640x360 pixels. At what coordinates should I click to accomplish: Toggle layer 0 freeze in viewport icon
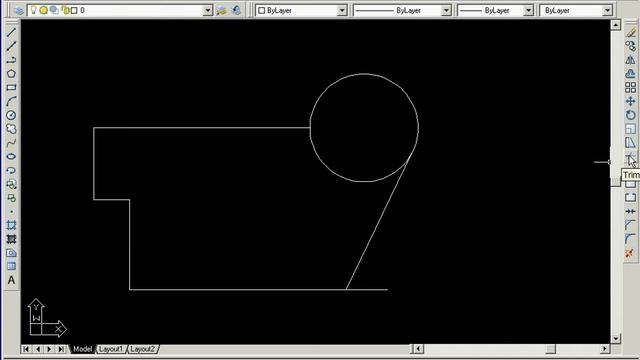54,10
